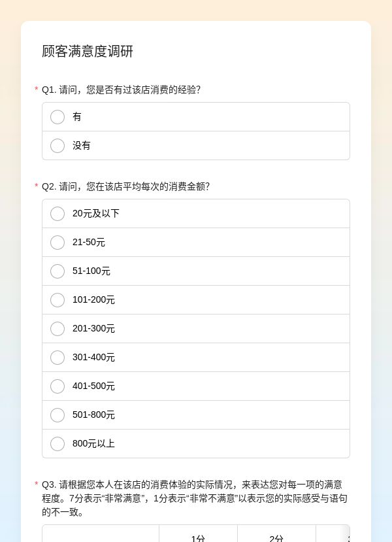Choose the 20元及以下 radio option
Viewport: 392px width, 542px height.
(x=57, y=214)
